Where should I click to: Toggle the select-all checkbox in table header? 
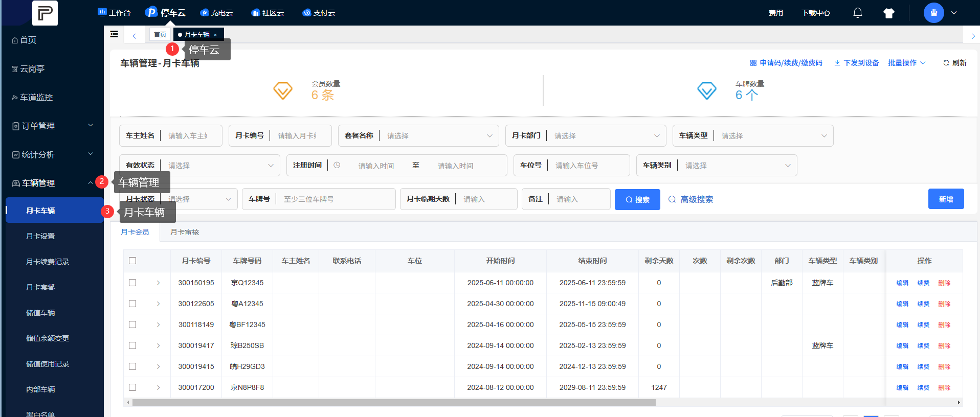pyautogui.click(x=132, y=261)
